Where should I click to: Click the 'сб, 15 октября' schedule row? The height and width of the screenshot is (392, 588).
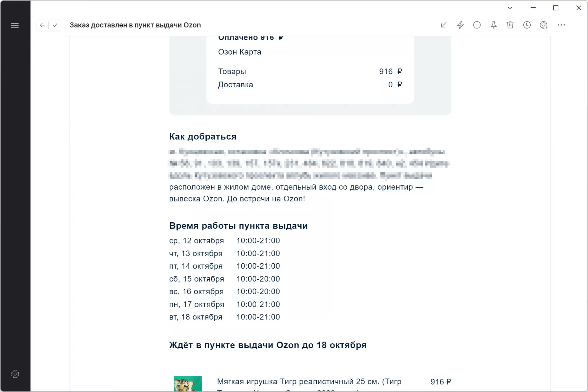pos(224,279)
